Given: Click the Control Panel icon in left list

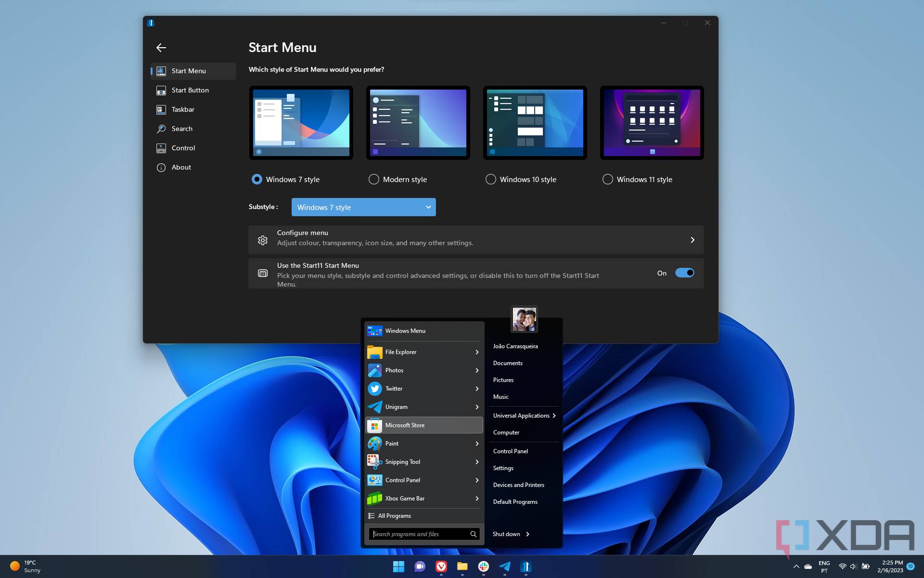Looking at the screenshot, I should (x=375, y=480).
